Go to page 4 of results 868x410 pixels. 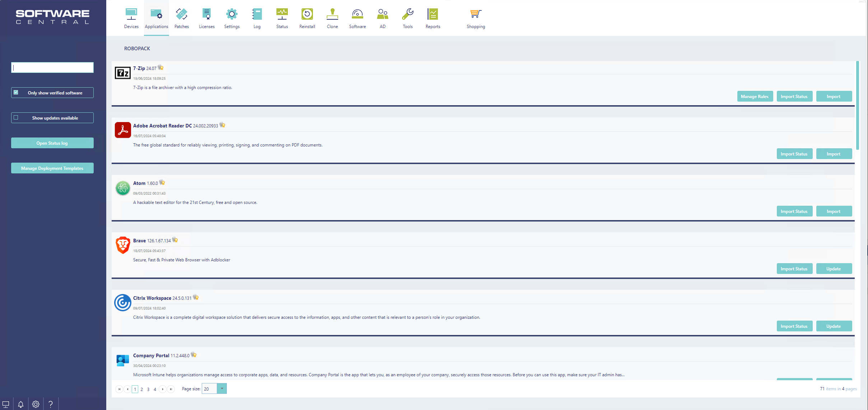[x=155, y=389]
